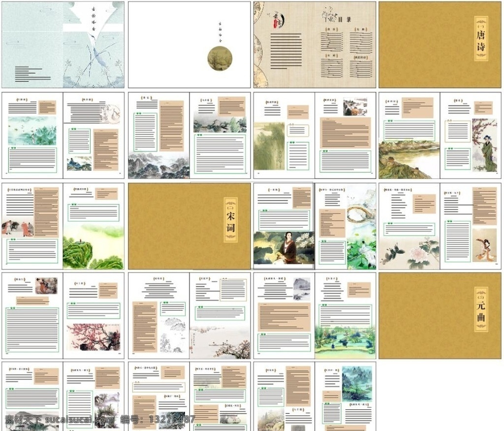Select the 目录 heading on the contents page

point(344,20)
